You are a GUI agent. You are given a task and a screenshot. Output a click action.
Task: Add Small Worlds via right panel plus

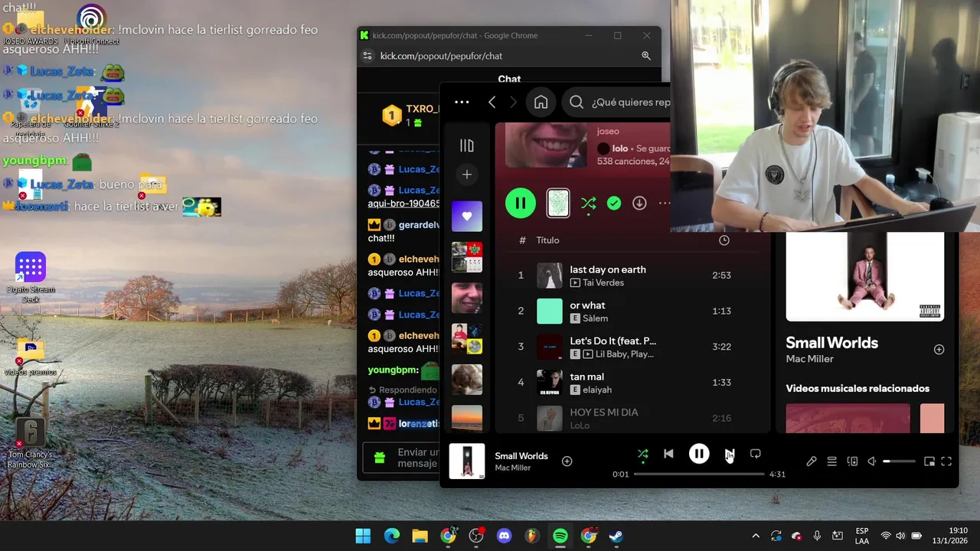click(x=939, y=350)
